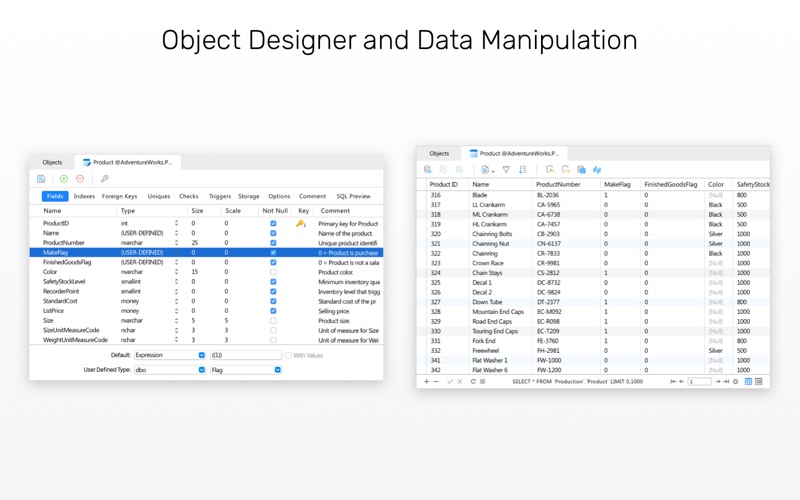
Task: Open the Triggers tab
Action: coord(220,196)
